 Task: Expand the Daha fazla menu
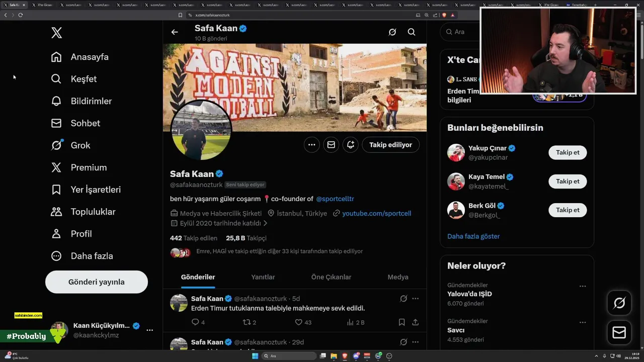(82, 256)
